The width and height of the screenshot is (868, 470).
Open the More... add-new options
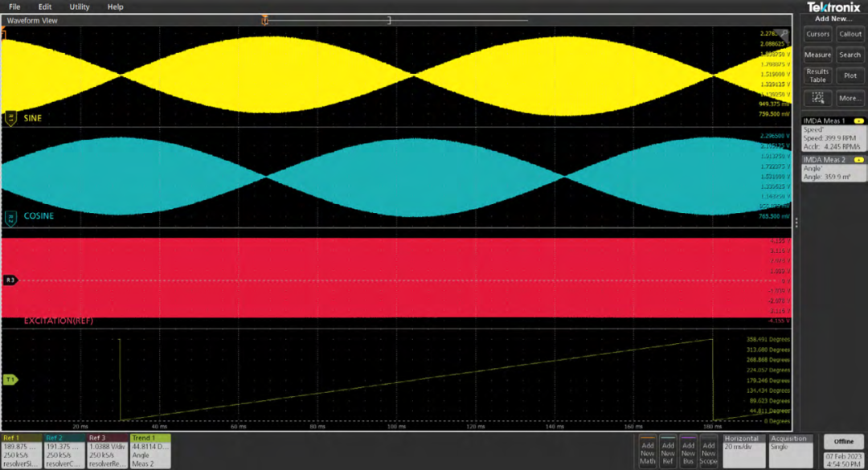click(850, 98)
